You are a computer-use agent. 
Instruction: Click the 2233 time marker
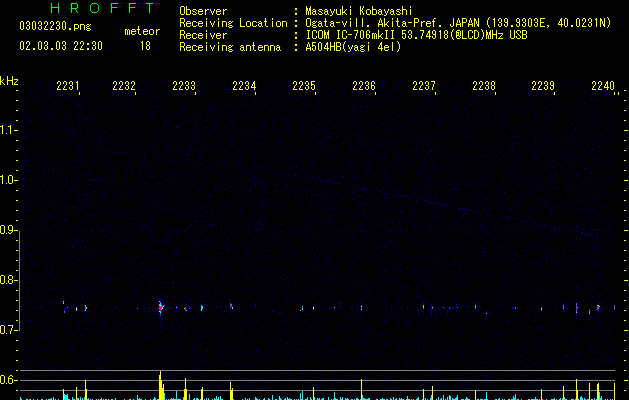coord(184,86)
